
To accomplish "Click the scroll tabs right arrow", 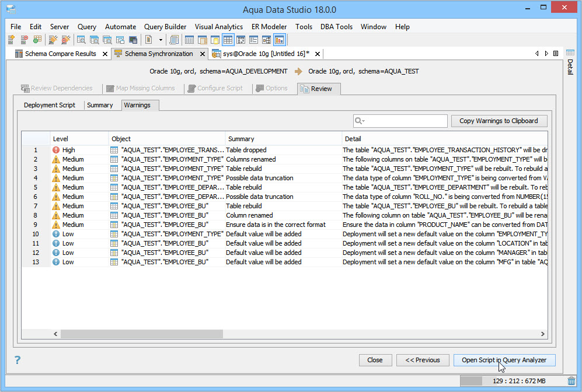I will pyautogui.click(x=546, y=54).
